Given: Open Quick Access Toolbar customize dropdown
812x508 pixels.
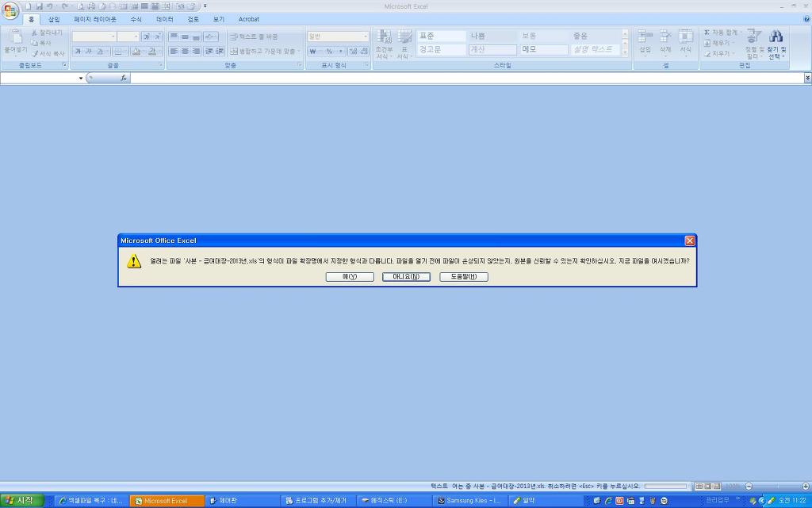Looking at the screenshot, I should click(x=205, y=6).
